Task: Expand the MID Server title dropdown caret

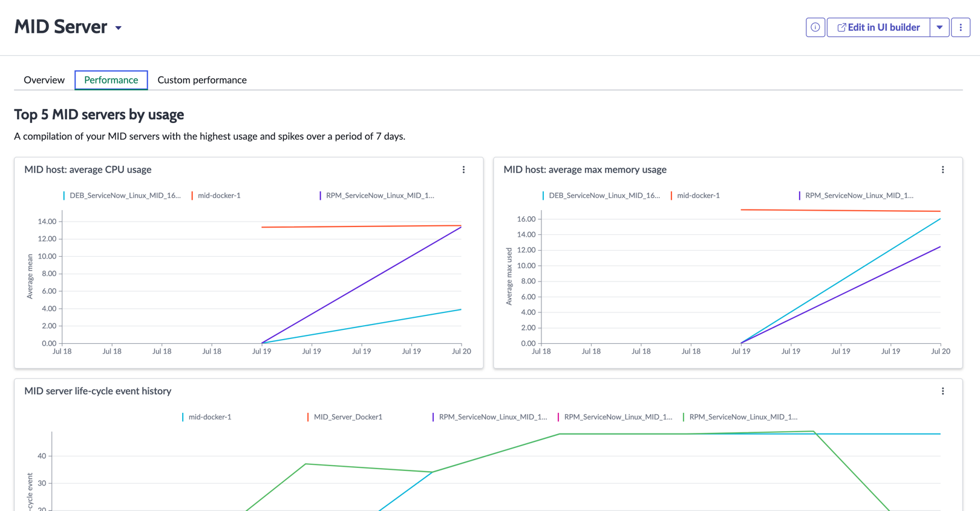Action: pos(119,28)
